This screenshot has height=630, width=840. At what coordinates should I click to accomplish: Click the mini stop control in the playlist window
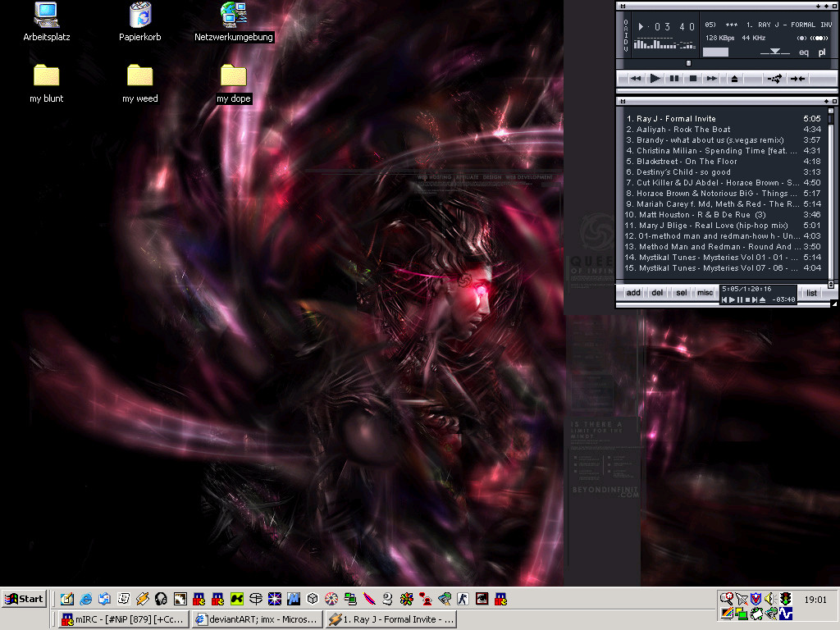pyautogui.click(x=747, y=300)
